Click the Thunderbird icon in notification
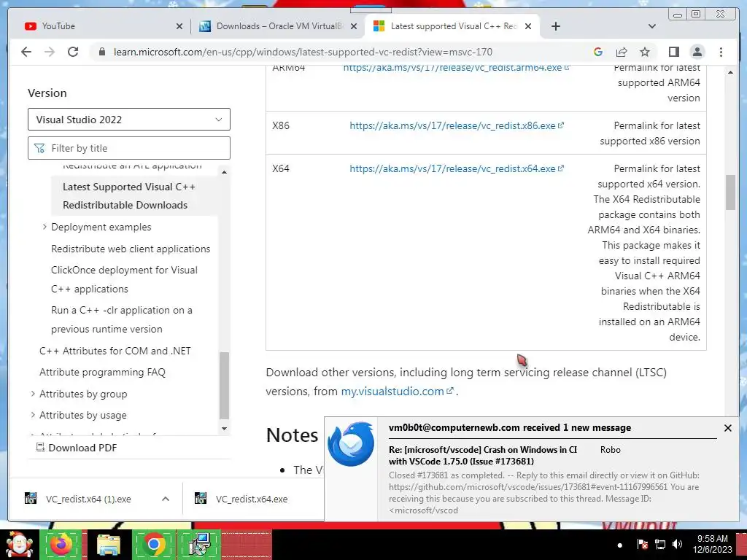This screenshot has height=560, width=747. (x=351, y=444)
